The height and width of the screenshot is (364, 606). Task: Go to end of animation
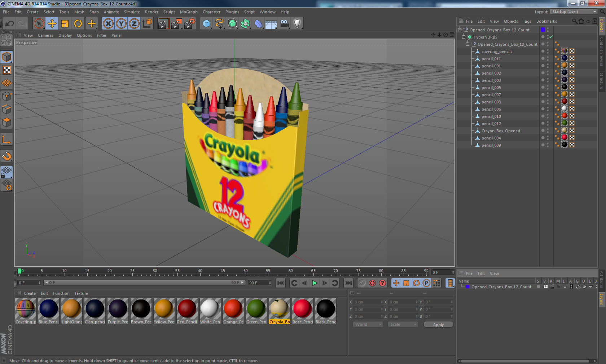pos(348,283)
